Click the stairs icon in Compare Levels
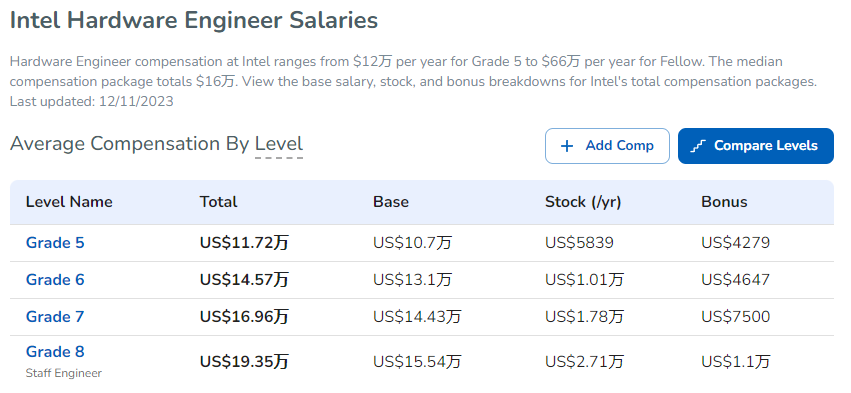851x393 pixels. [x=697, y=146]
